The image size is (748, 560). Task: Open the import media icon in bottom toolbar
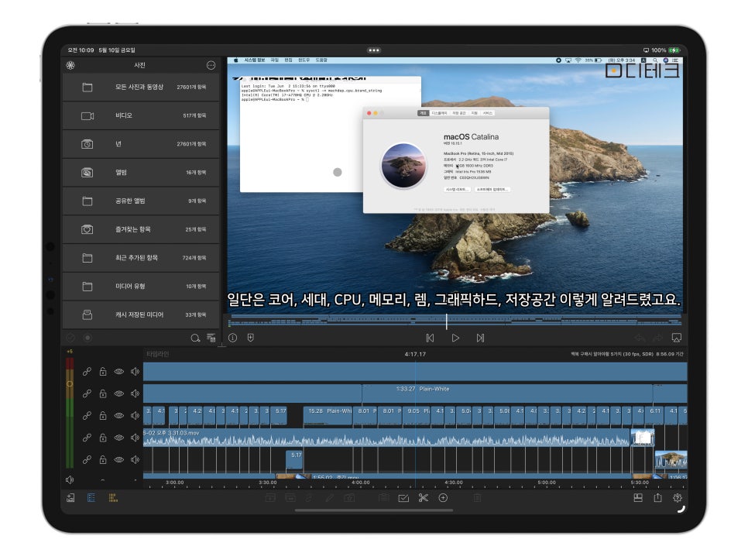(x=70, y=498)
